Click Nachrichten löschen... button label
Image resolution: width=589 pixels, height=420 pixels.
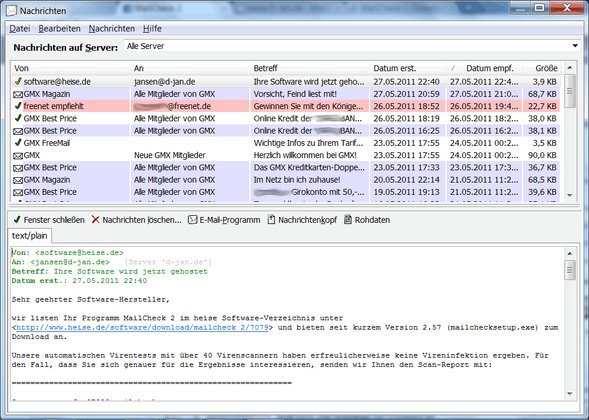pos(142,220)
